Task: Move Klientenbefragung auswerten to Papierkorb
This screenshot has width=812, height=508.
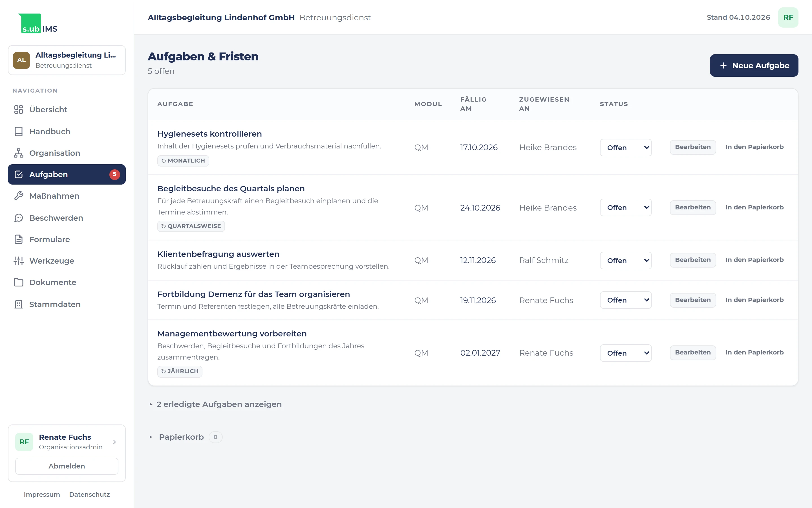Action: (754, 260)
